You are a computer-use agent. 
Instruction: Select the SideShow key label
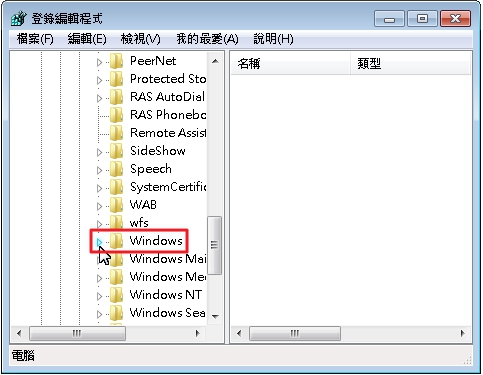[158, 151]
